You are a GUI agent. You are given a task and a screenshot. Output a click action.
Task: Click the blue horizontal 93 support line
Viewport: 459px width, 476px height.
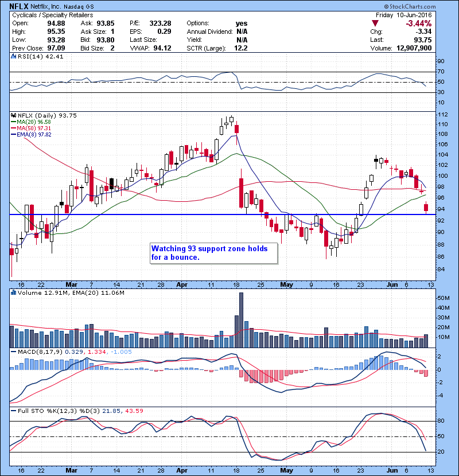(223, 214)
